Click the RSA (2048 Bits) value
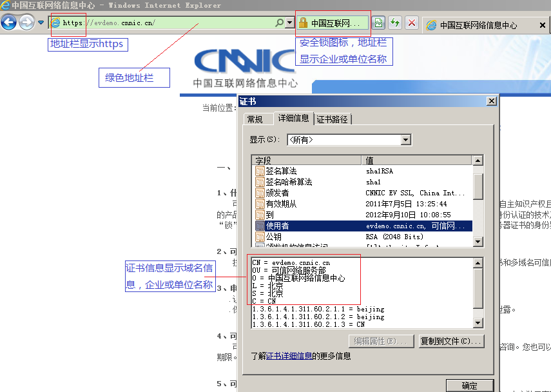551x392 pixels. [394, 237]
